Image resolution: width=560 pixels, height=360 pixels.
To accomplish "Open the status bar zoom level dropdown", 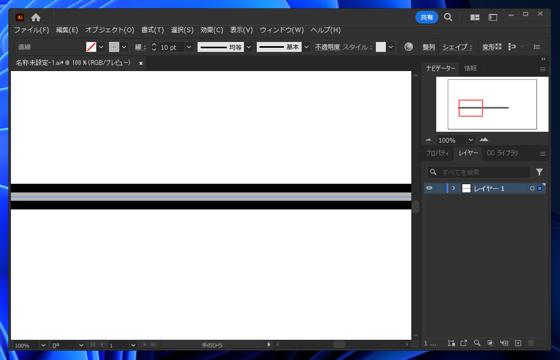I will 43,345.
